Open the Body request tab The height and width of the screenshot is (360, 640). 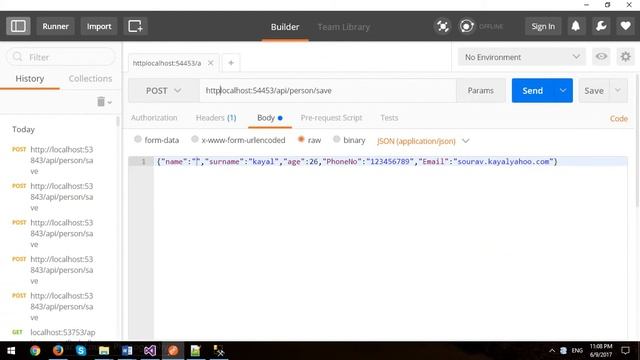pos(269,118)
